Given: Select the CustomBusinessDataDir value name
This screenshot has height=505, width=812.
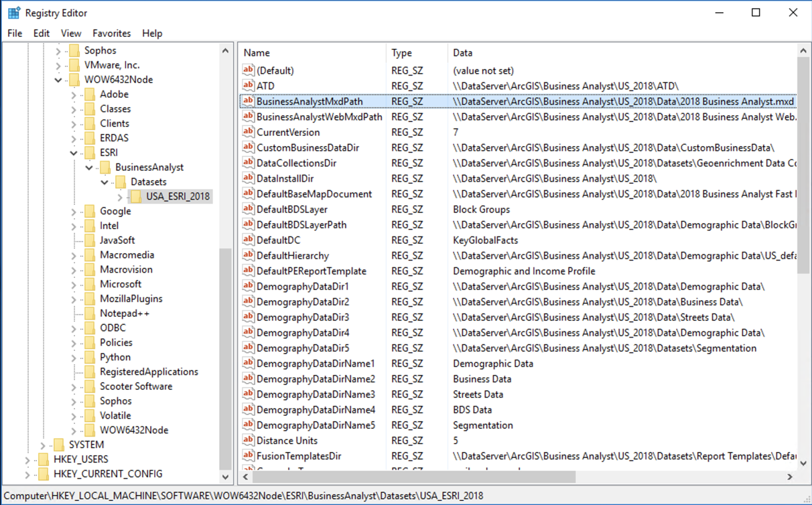Looking at the screenshot, I should [x=308, y=148].
